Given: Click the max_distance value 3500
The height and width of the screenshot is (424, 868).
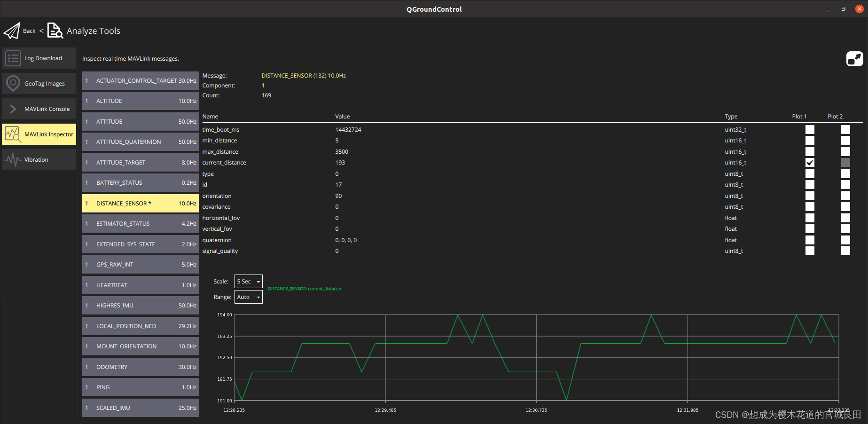Looking at the screenshot, I should click(x=342, y=152).
